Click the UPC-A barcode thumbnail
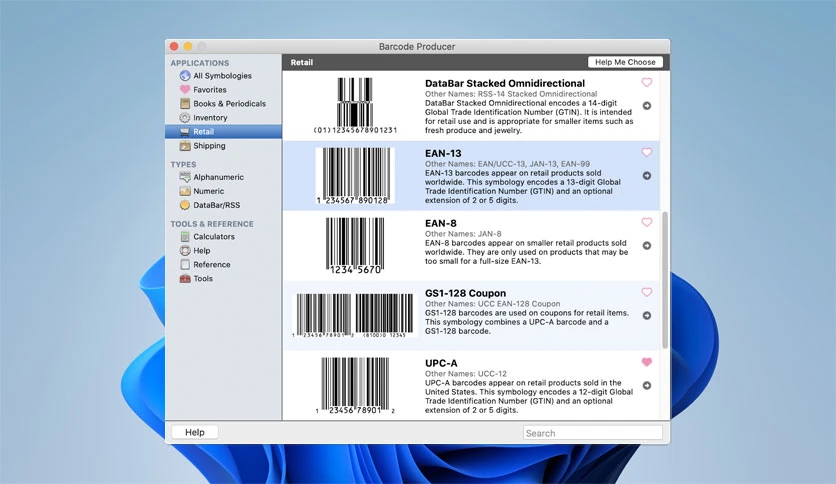836x484 pixels. pos(355,386)
